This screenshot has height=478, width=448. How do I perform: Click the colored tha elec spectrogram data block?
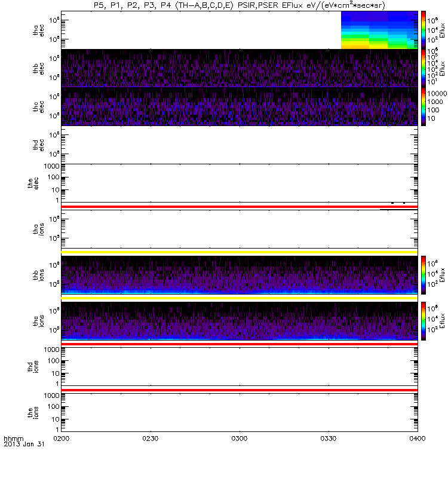pyautogui.click(x=379, y=30)
